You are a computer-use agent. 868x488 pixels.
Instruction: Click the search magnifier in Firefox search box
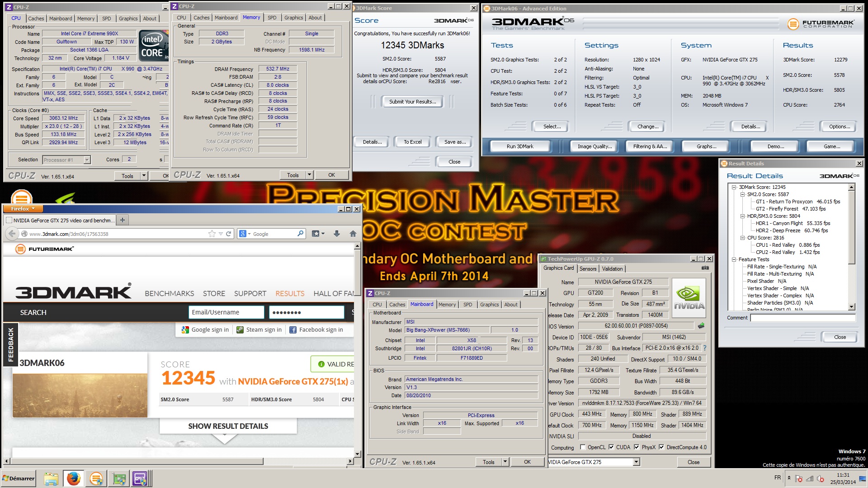(300, 234)
